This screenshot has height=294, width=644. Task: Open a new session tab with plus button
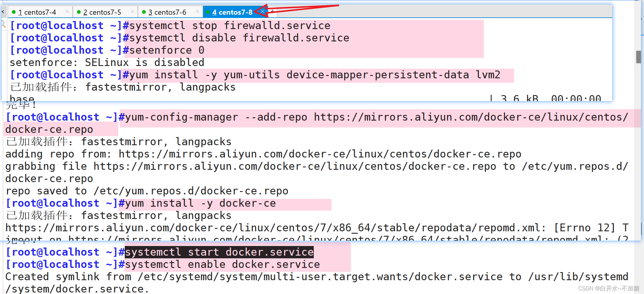(272, 11)
